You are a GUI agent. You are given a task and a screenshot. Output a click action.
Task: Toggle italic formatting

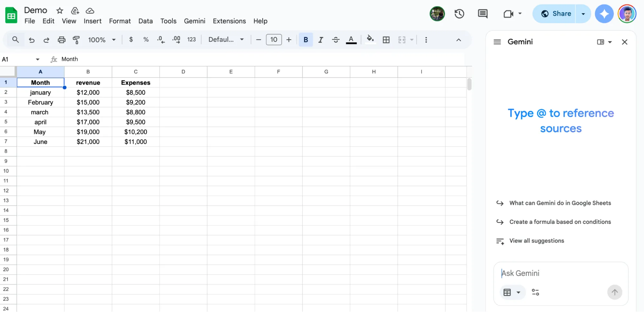tap(321, 40)
